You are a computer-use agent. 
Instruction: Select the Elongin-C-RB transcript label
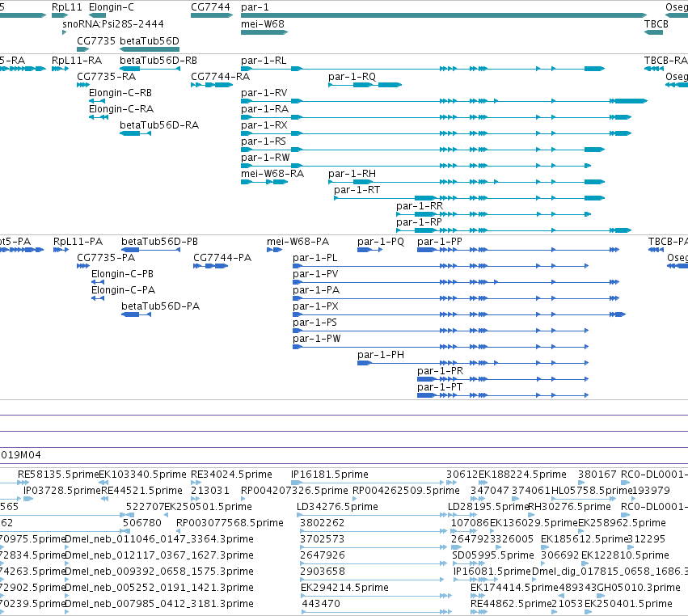(x=120, y=93)
